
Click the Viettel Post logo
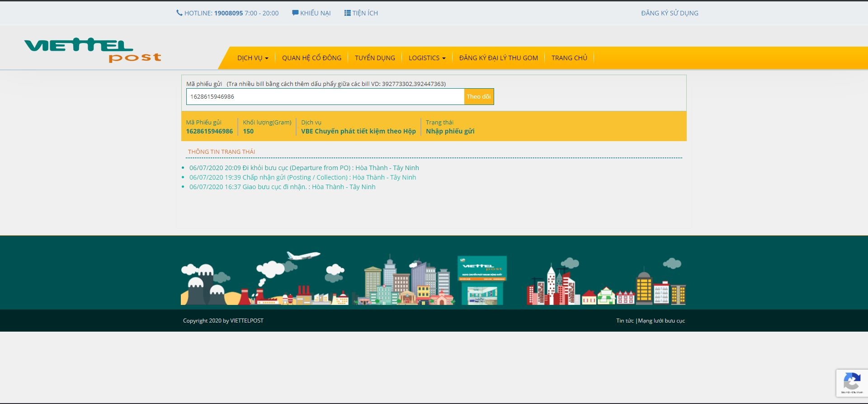coord(93,50)
